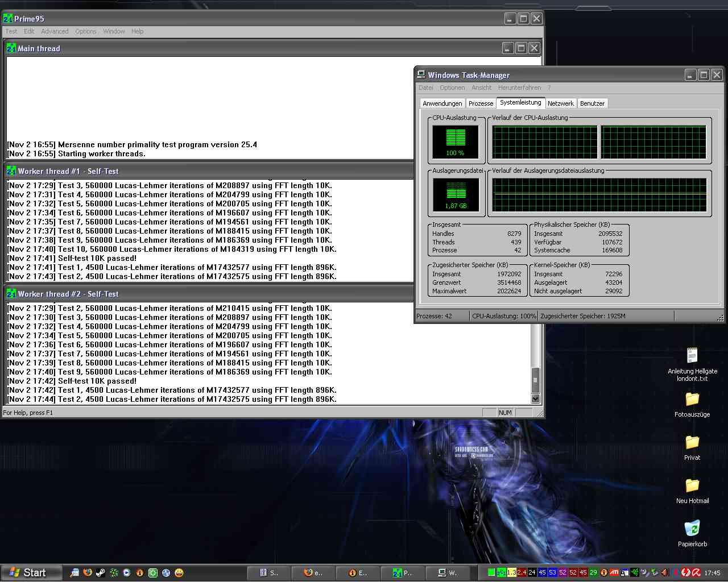Click the Verlauf der CPU-Auslastung first graph
728x582 pixels.
(x=544, y=142)
